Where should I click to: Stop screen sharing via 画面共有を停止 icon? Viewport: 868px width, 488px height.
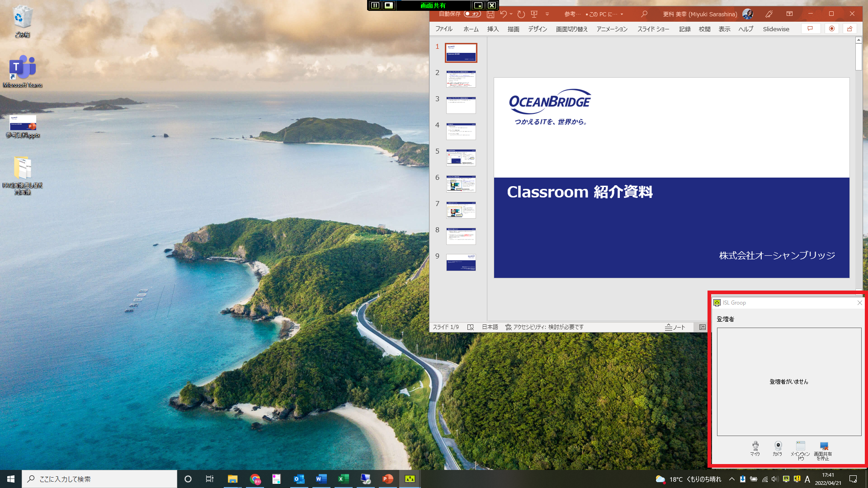[823, 446]
